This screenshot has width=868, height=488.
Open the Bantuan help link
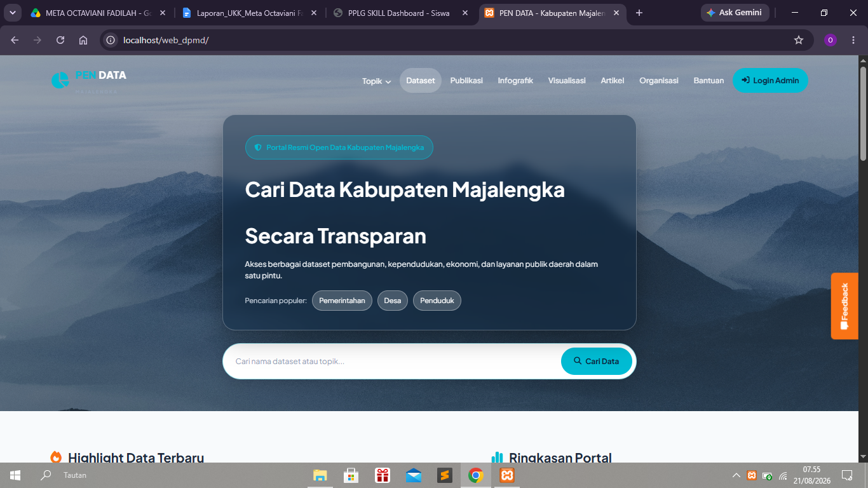(x=709, y=81)
